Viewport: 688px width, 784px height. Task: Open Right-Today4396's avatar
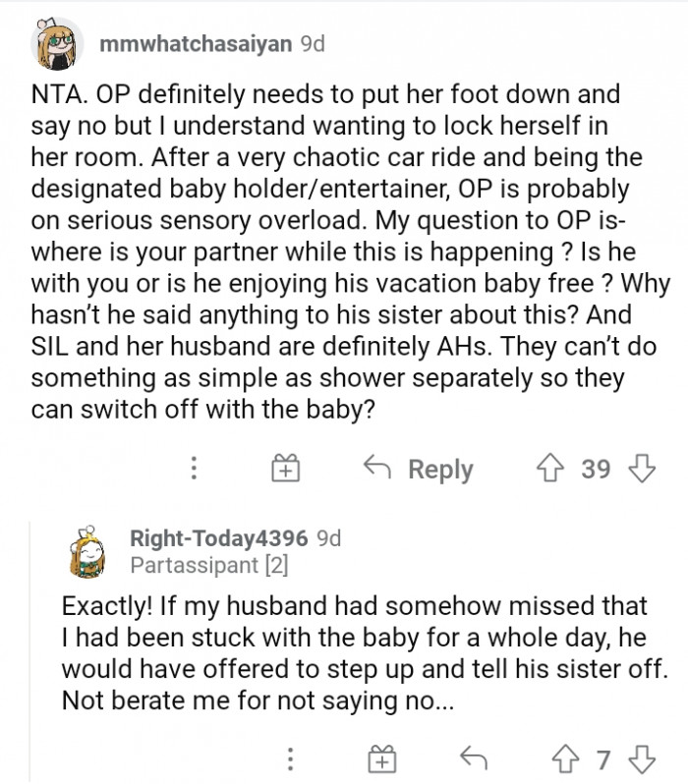[x=88, y=552]
